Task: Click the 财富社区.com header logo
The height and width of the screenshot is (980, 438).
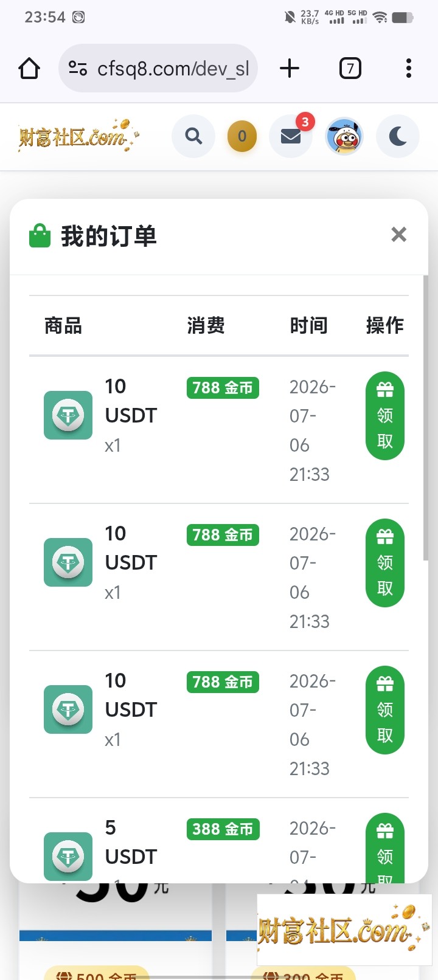Action: click(79, 136)
